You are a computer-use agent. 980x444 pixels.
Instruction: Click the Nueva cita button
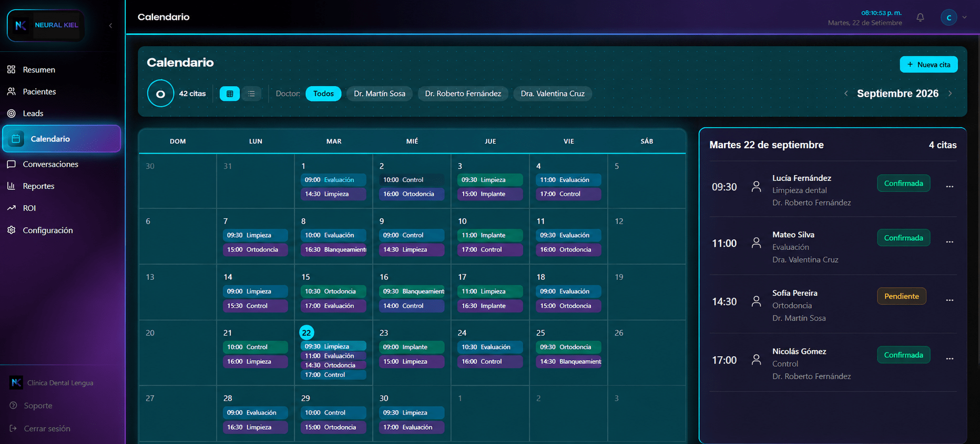point(928,65)
